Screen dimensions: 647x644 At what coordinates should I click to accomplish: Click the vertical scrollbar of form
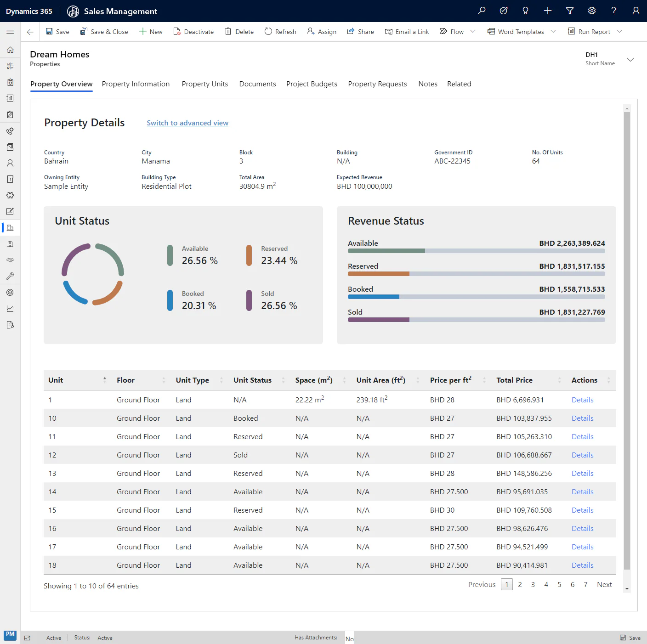pos(627,340)
